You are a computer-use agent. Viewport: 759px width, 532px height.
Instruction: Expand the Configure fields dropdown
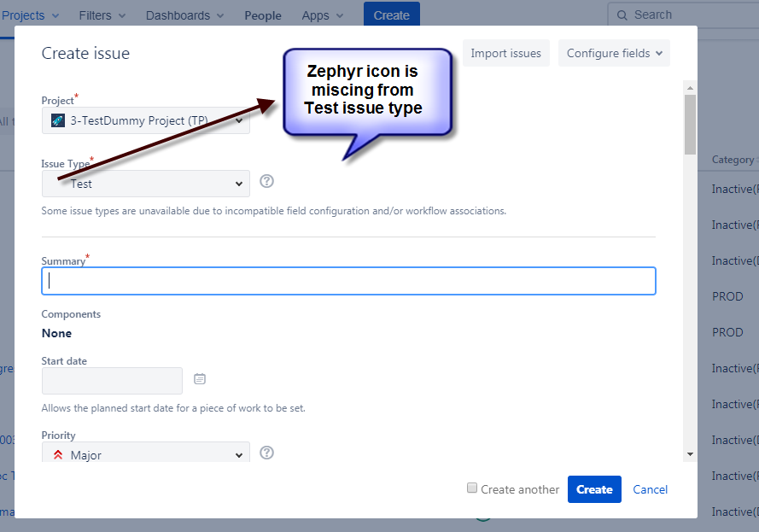coord(614,53)
